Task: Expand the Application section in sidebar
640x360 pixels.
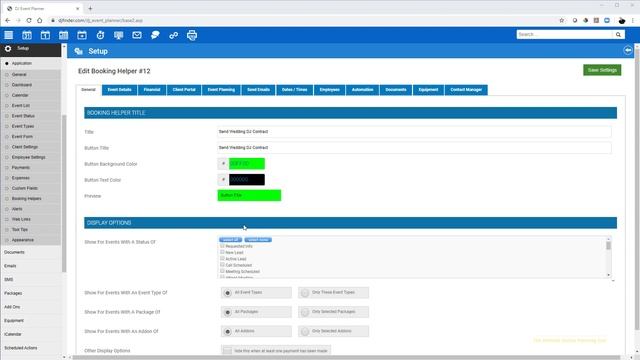Action: [22, 63]
